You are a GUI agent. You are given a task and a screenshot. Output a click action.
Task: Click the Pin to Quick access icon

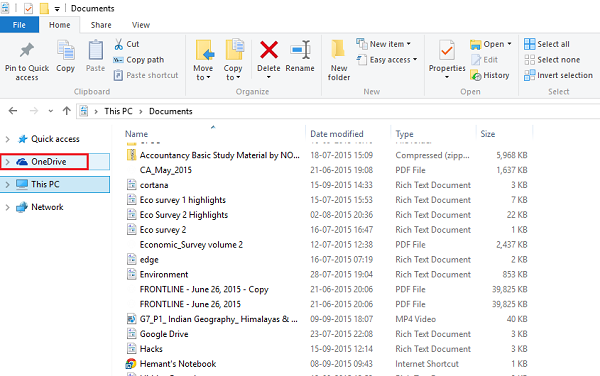27,50
